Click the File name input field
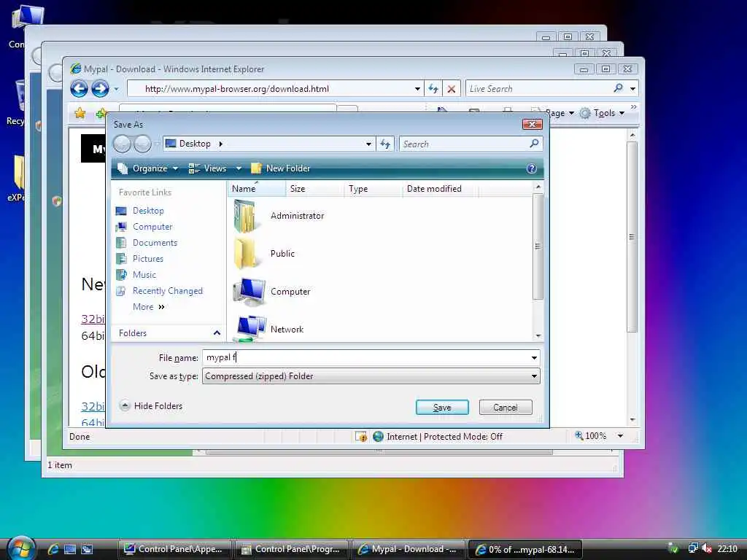Viewport: 747px width, 560px height. (x=366, y=357)
